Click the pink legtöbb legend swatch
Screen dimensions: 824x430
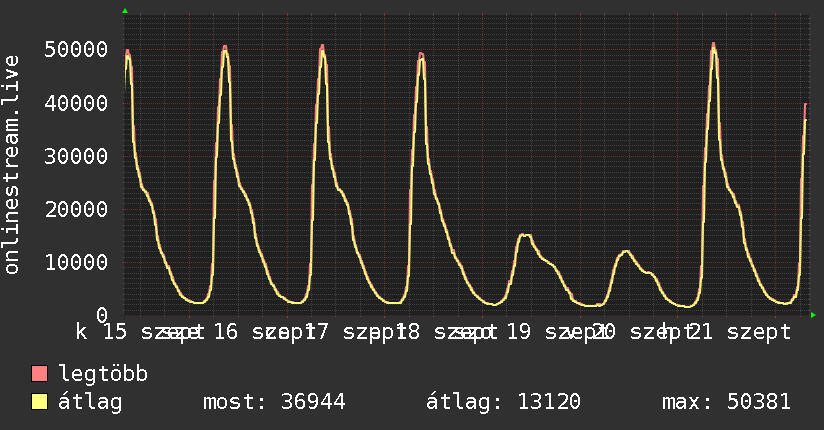[x=39, y=373]
